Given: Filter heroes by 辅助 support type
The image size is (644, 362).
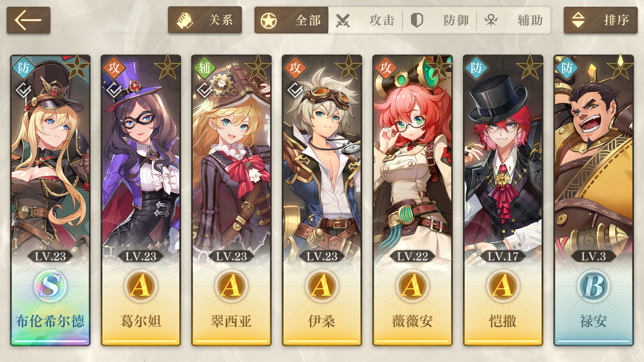Looking at the screenshot, I should coord(513,20).
